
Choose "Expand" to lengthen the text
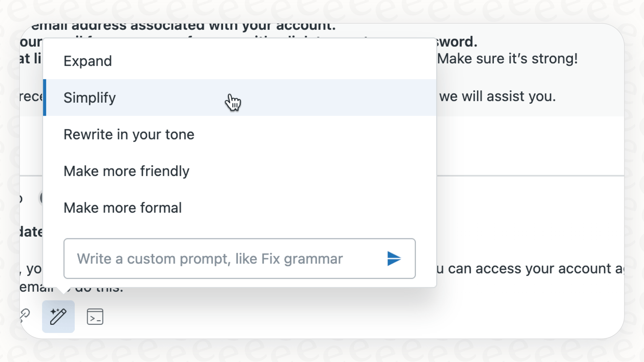[x=88, y=61]
